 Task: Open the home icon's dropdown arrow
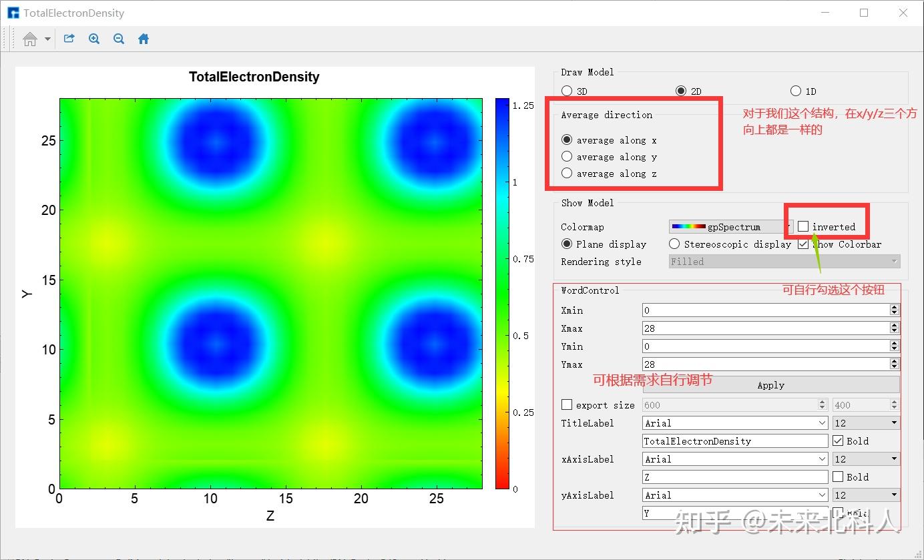(47, 39)
